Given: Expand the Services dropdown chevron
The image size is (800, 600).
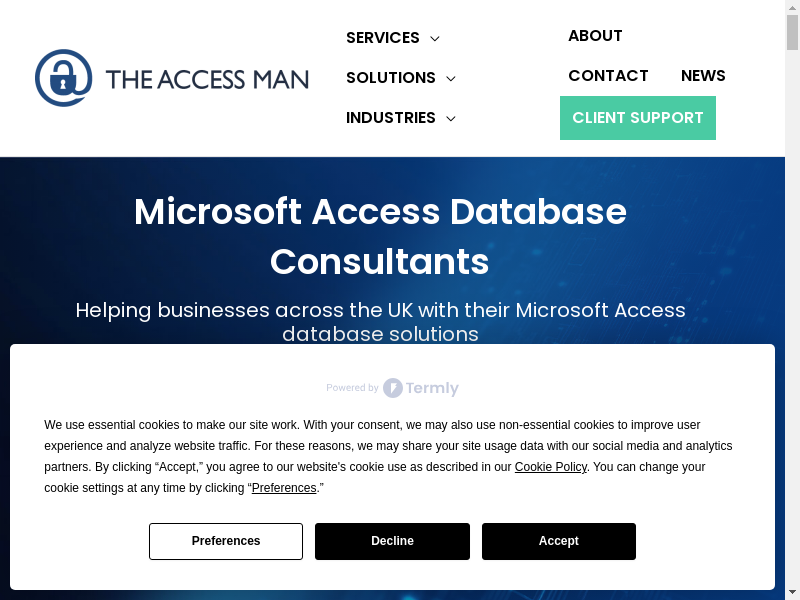Looking at the screenshot, I should coord(435,39).
